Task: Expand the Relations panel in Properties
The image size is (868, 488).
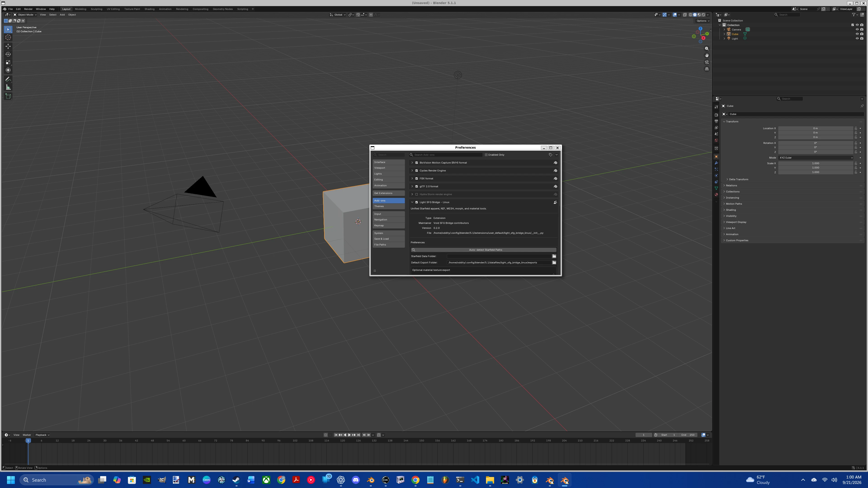Action: [x=731, y=185]
